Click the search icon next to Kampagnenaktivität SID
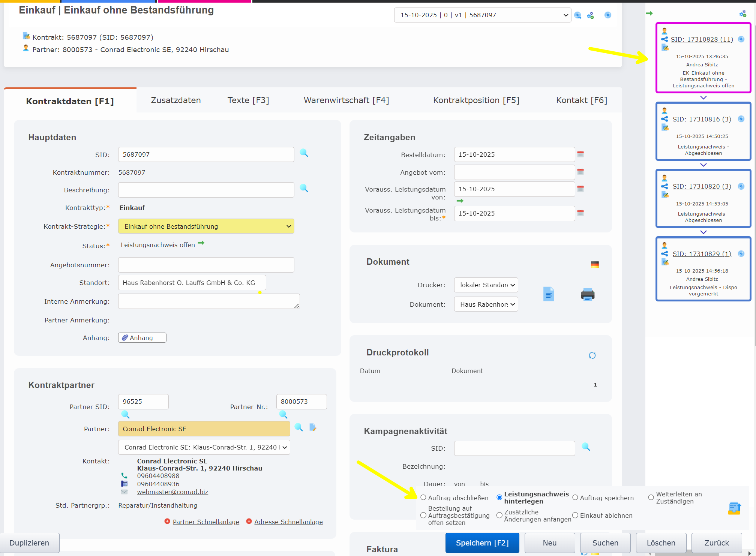 585,447
